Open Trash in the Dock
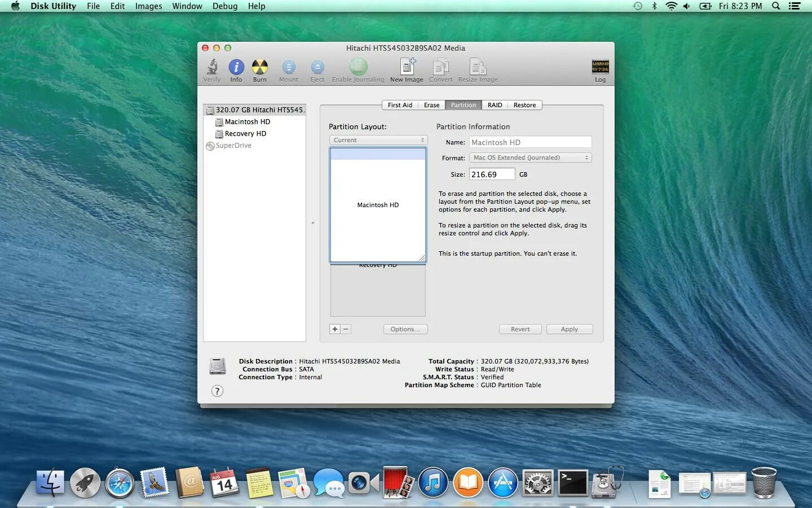The image size is (812, 508). (764, 483)
